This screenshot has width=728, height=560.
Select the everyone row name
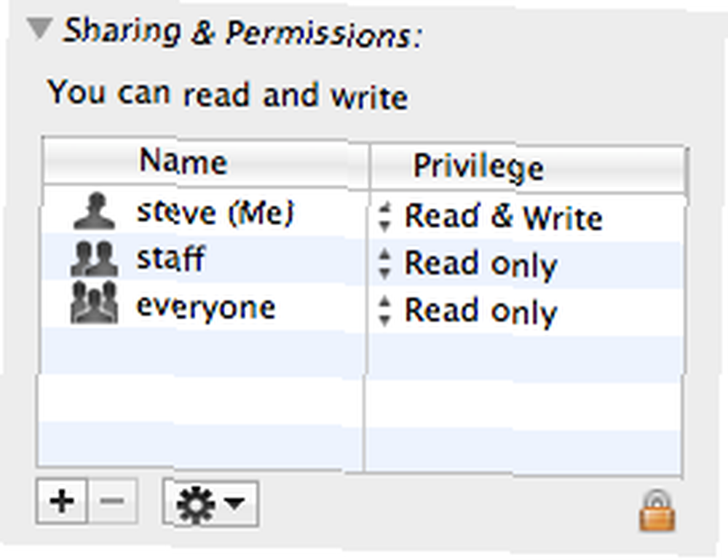click(x=206, y=307)
